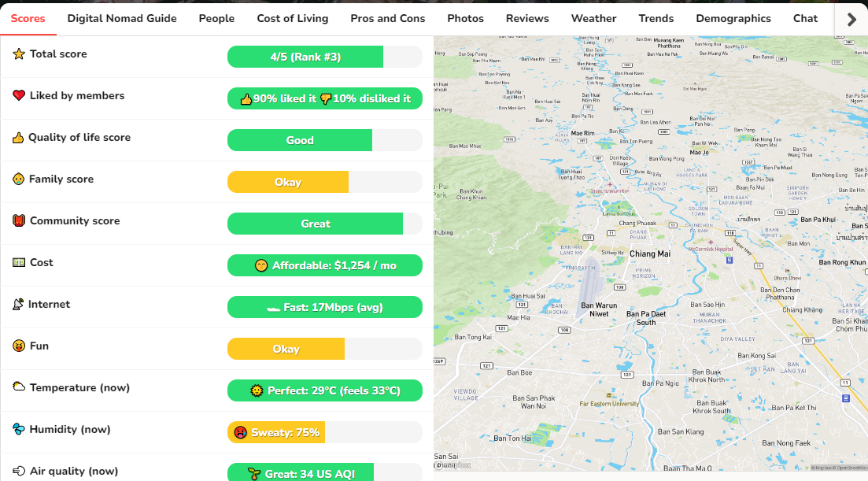The image size is (868, 481).
Task: Click the Temperature (now) label
Action: 79,387
